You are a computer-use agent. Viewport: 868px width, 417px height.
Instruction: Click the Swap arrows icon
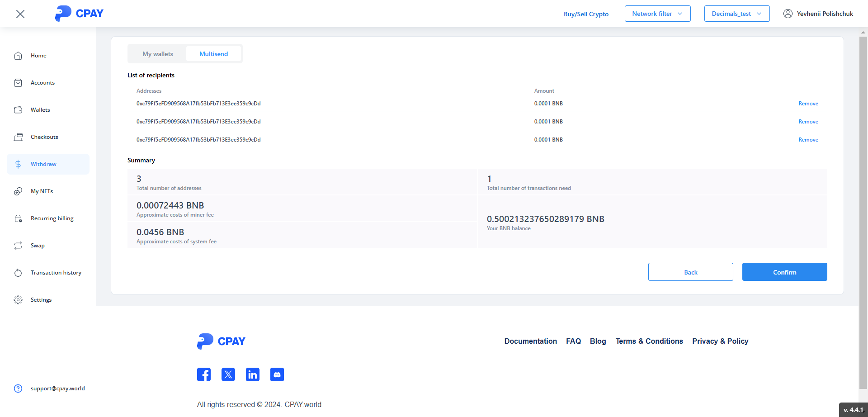18,246
